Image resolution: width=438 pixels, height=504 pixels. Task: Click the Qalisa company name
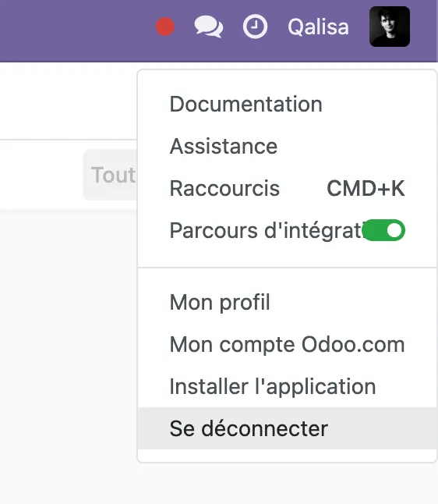pos(318,27)
